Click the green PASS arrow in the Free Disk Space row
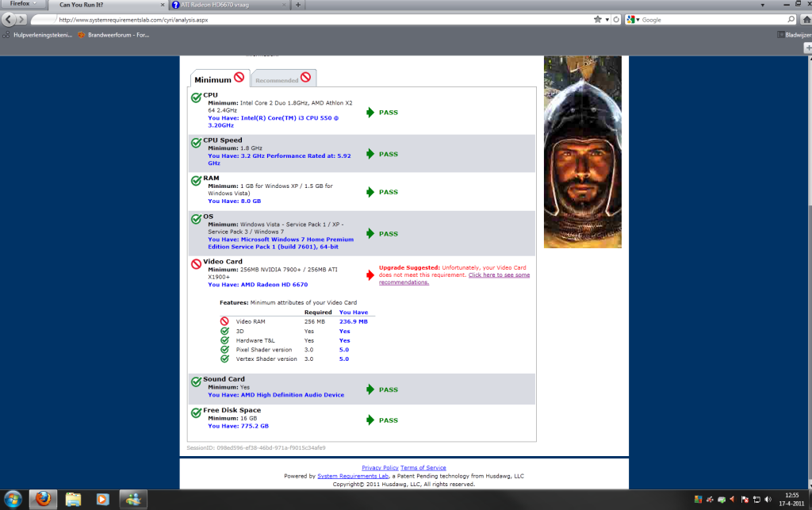 tap(370, 420)
